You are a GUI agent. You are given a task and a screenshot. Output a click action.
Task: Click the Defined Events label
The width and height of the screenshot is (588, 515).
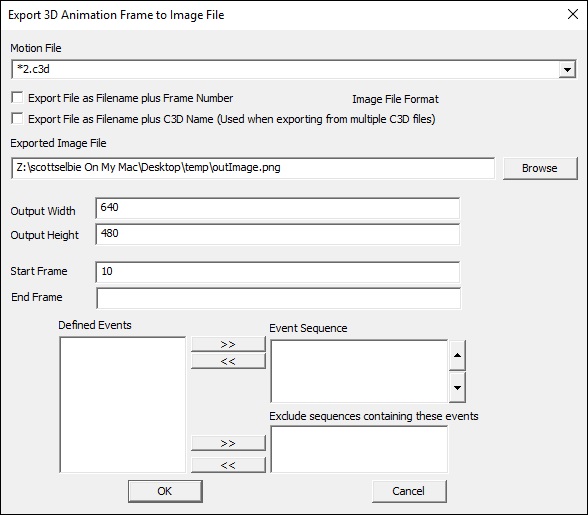(95, 325)
